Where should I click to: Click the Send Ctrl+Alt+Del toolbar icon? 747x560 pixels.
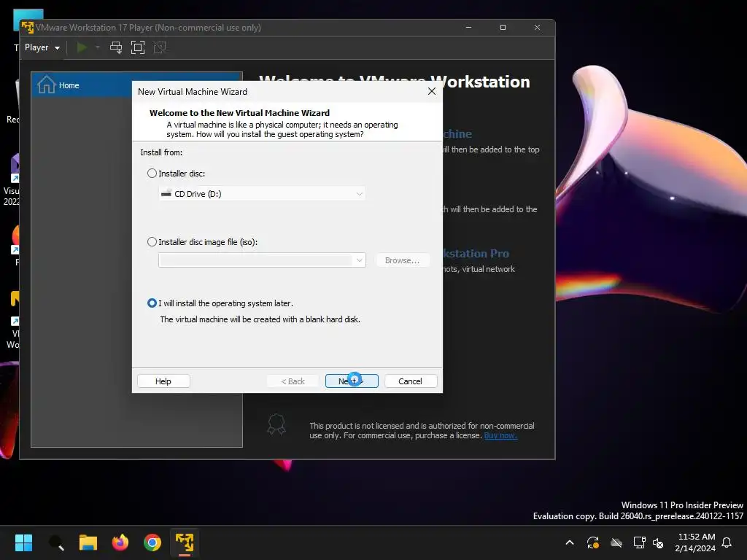(x=116, y=47)
